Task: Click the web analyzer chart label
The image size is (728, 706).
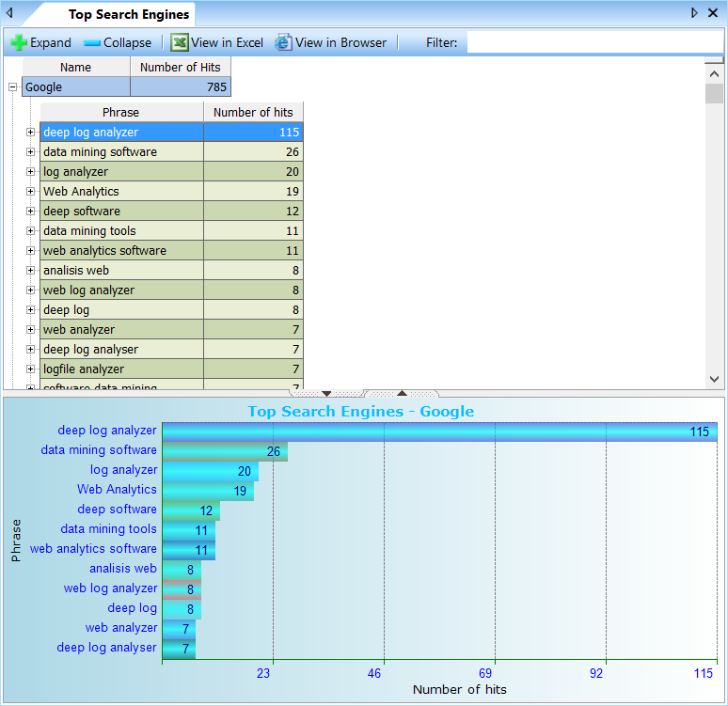Action: tap(121, 628)
